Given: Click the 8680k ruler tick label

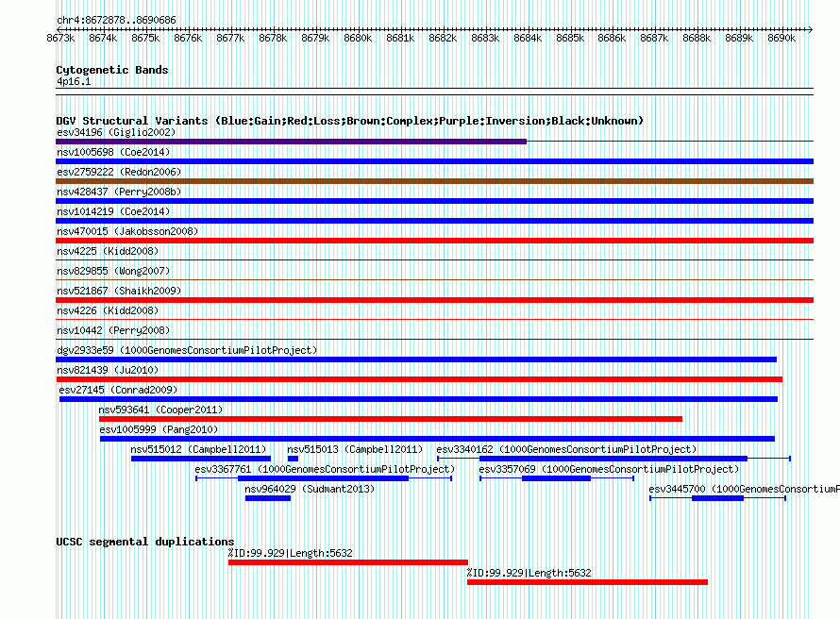Looking at the screenshot, I should coord(358,38).
